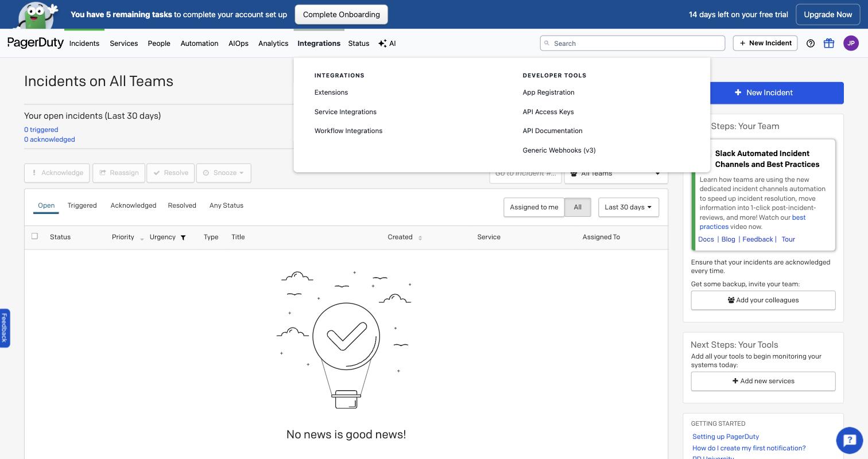Screen dimensions: 868x459
Task: Click the search magnifier icon
Action: [547, 43]
